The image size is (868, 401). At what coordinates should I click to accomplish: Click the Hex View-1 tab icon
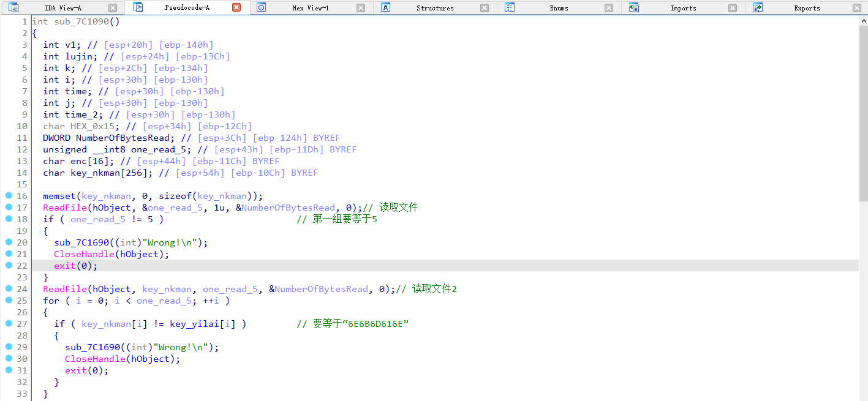point(262,8)
